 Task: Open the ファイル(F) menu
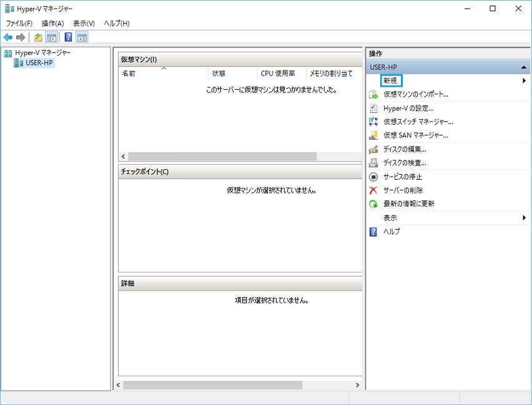click(x=19, y=24)
